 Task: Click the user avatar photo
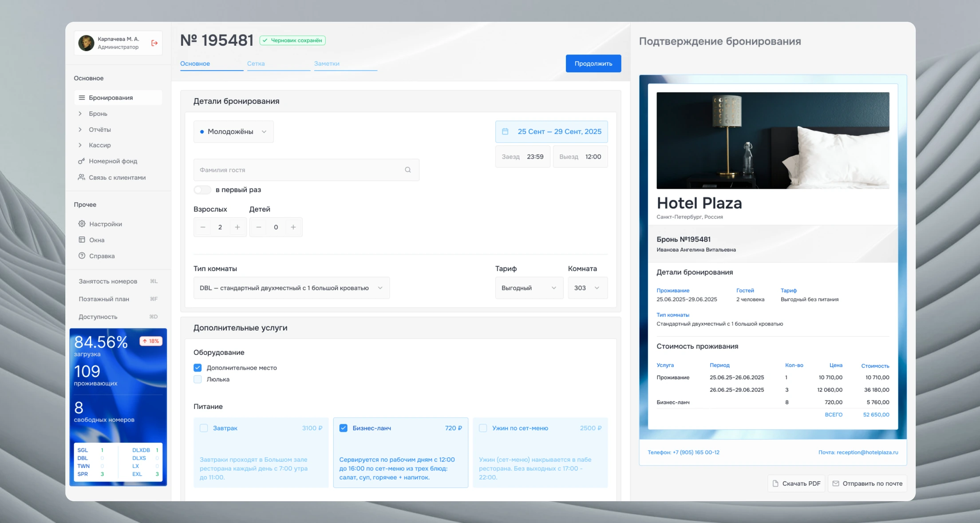coord(86,43)
